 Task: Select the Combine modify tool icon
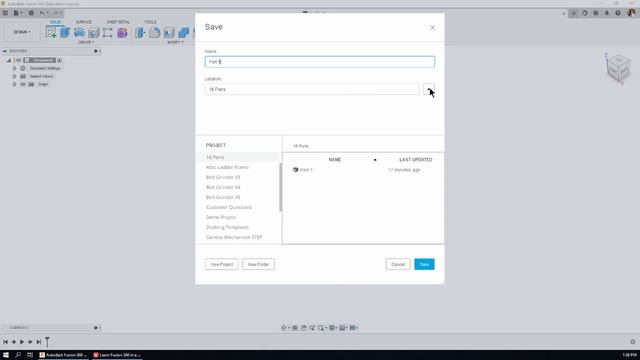tap(183, 32)
